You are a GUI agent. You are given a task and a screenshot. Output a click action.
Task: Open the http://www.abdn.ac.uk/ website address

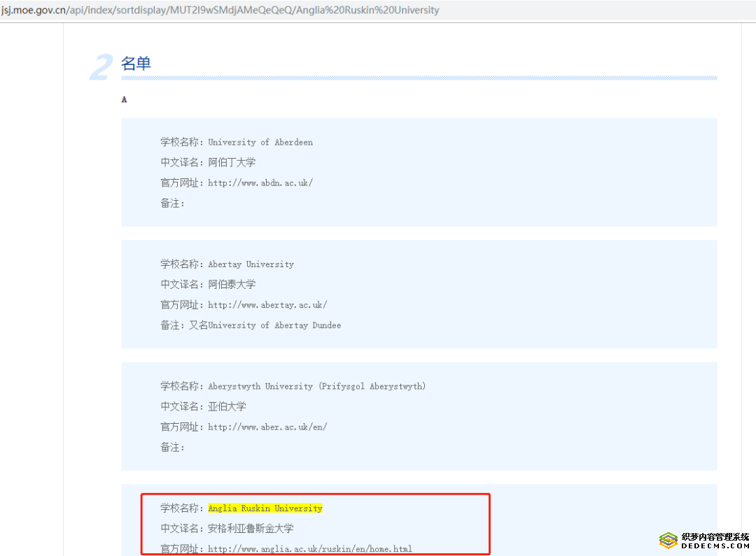pyautogui.click(x=260, y=183)
